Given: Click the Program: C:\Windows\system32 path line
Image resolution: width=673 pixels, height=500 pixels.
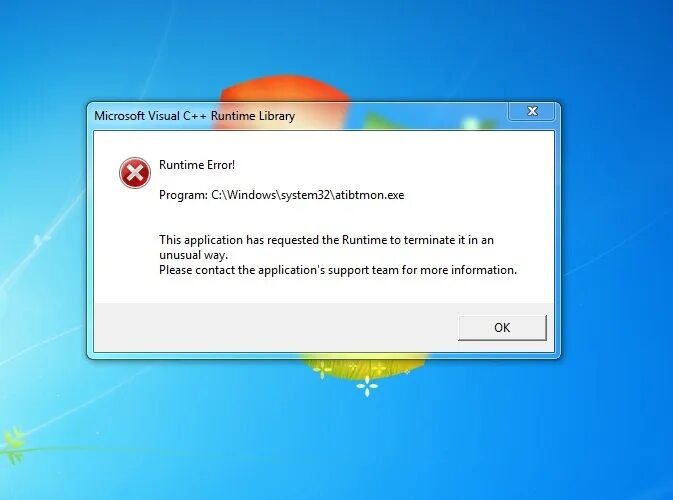Looking at the screenshot, I should tap(282, 195).
